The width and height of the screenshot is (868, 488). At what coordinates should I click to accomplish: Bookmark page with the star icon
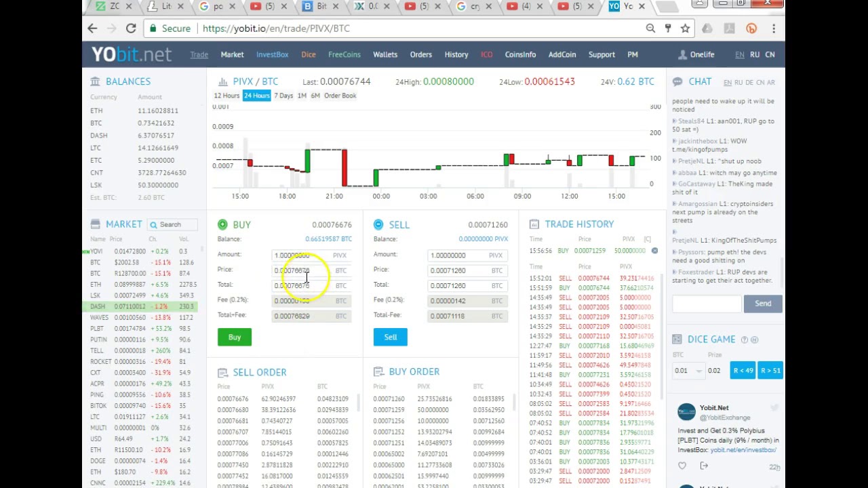(x=686, y=28)
